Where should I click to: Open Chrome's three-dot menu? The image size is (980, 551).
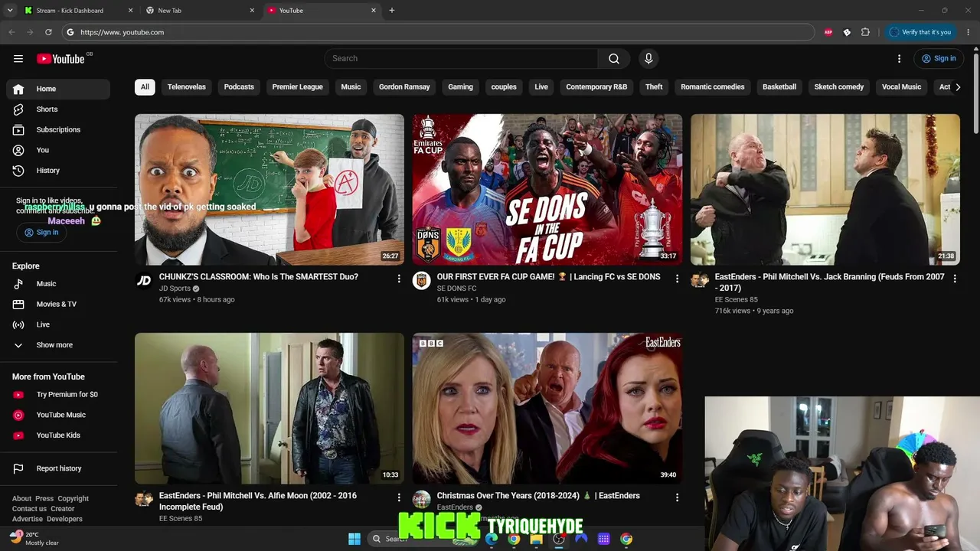click(x=969, y=32)
